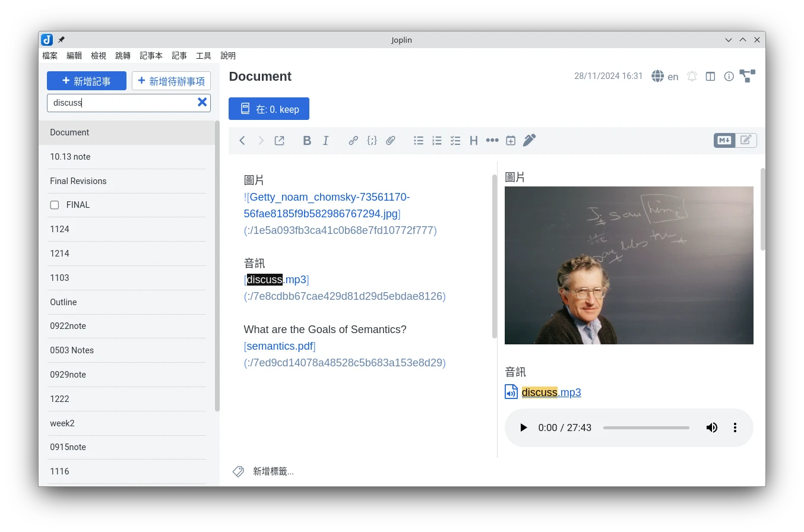Toggle the editor layout split view

pos(710,77)
